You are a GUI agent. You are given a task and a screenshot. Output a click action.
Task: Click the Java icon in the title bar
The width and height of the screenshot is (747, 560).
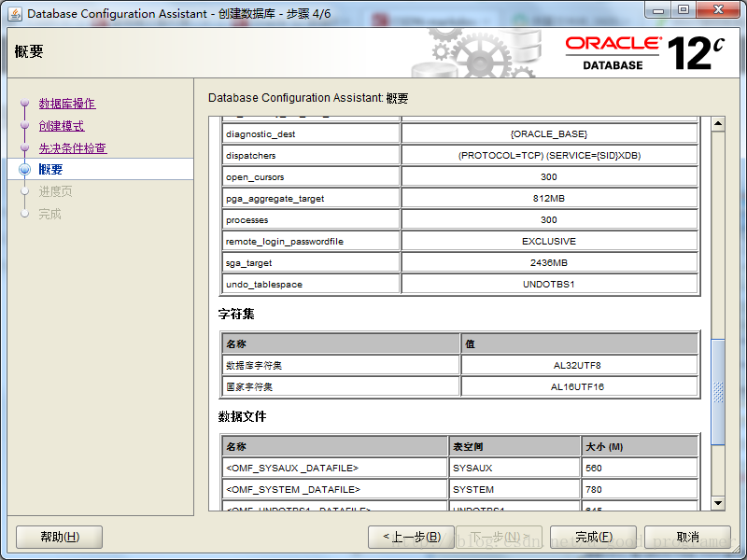[x=15, y=14]
